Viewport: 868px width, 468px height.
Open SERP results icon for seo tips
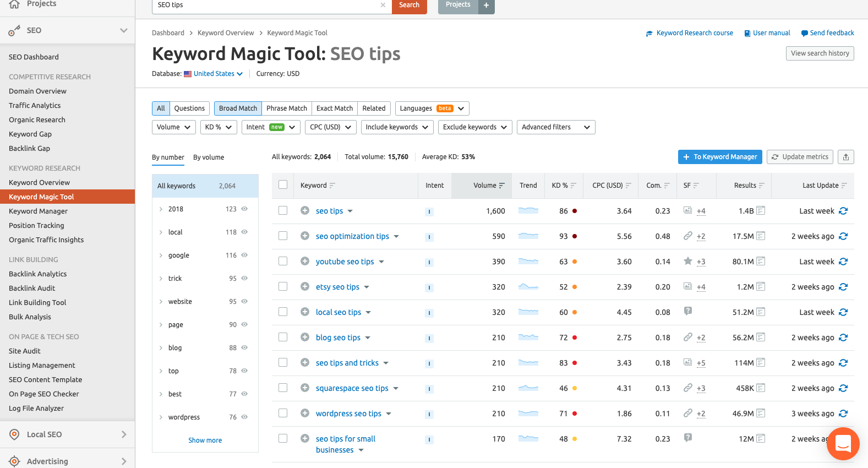[x=761, y=210]
